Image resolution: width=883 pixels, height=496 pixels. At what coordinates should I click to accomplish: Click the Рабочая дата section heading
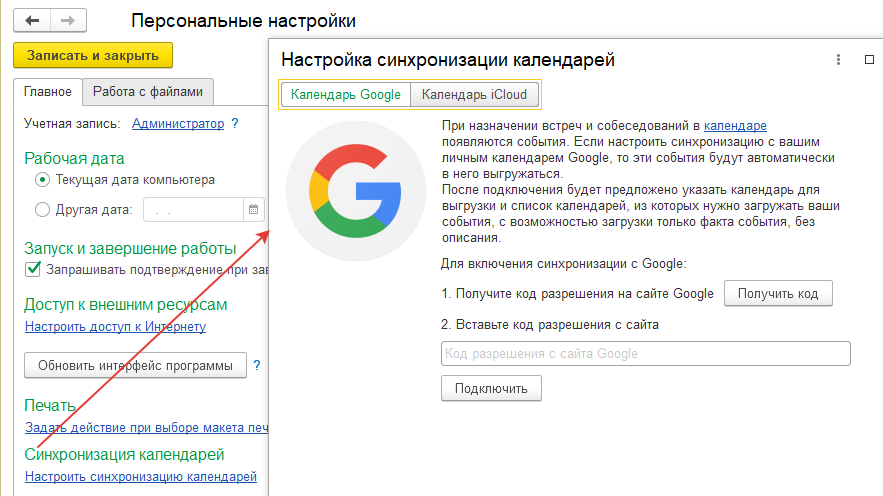coord(74,159)
